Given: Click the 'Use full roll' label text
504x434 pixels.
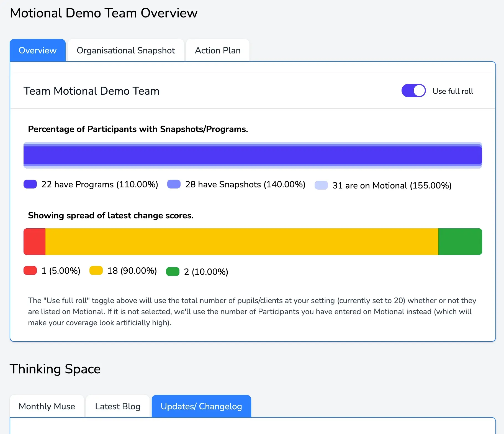Looking at the screenshot, I should [x=453, y=91].
